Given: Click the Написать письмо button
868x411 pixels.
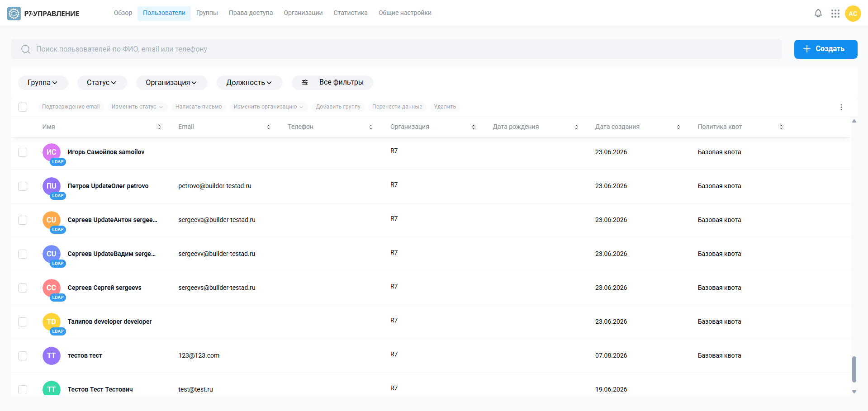Looking at the screenshot, I should click(199, 107).
